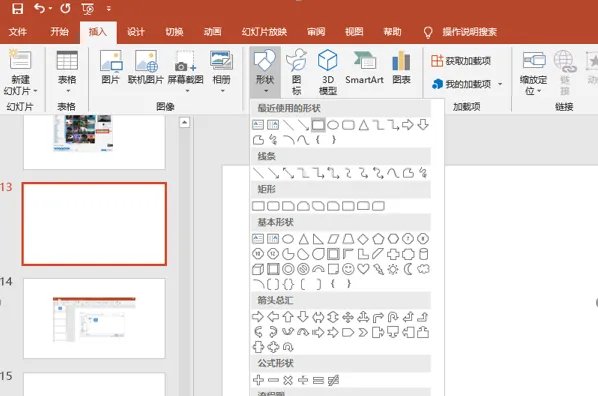Select slide 14 thumbnail

click(x=94, y=318)
